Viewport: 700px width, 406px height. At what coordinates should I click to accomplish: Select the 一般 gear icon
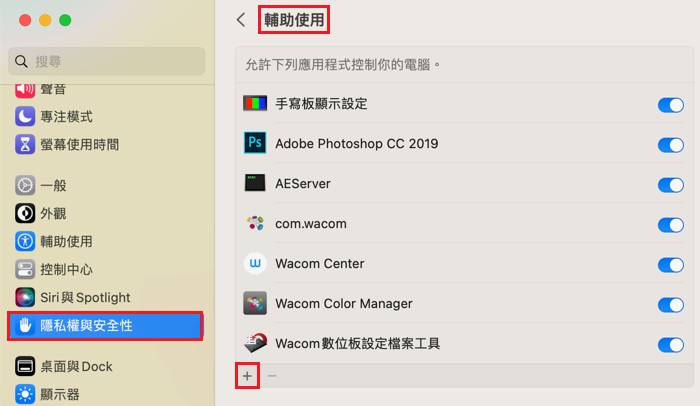25,185
